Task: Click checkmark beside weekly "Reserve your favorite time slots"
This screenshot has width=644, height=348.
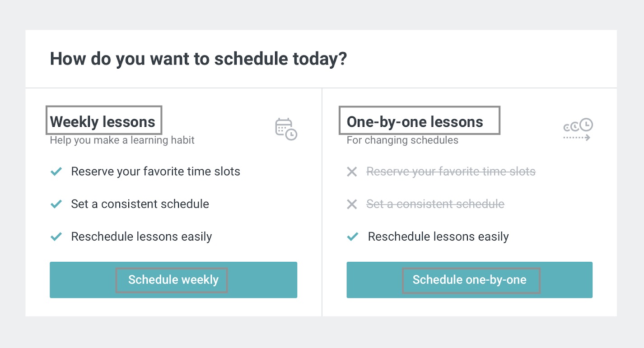Action: click(x=56, y=172)
